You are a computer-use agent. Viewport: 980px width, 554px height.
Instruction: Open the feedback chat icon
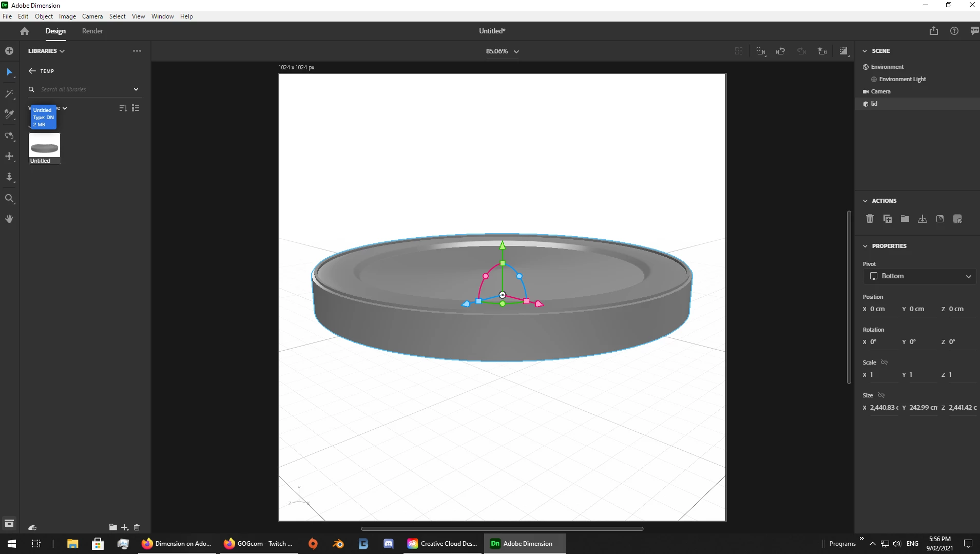[x=974, y=31]
